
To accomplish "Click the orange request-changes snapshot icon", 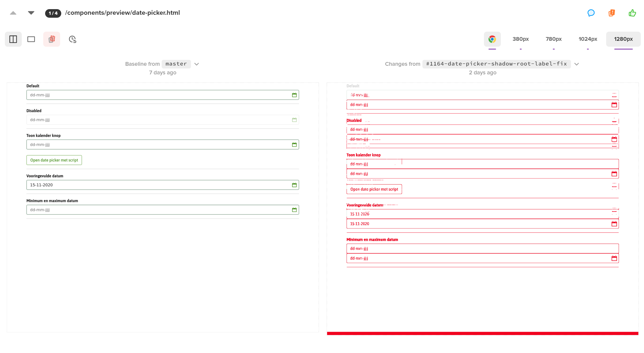I will [612, 13].
